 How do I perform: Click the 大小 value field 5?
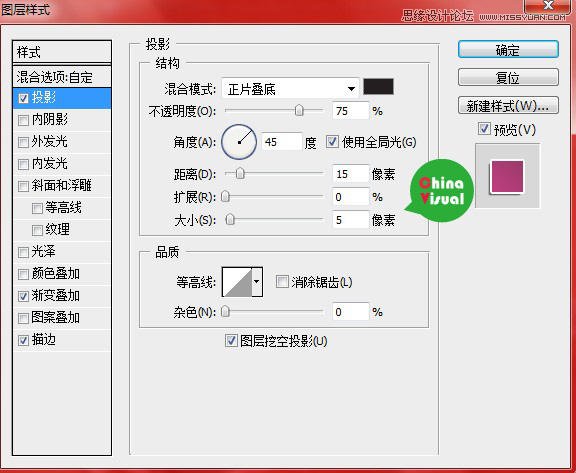pyautogui.click(x=350, y=220)
